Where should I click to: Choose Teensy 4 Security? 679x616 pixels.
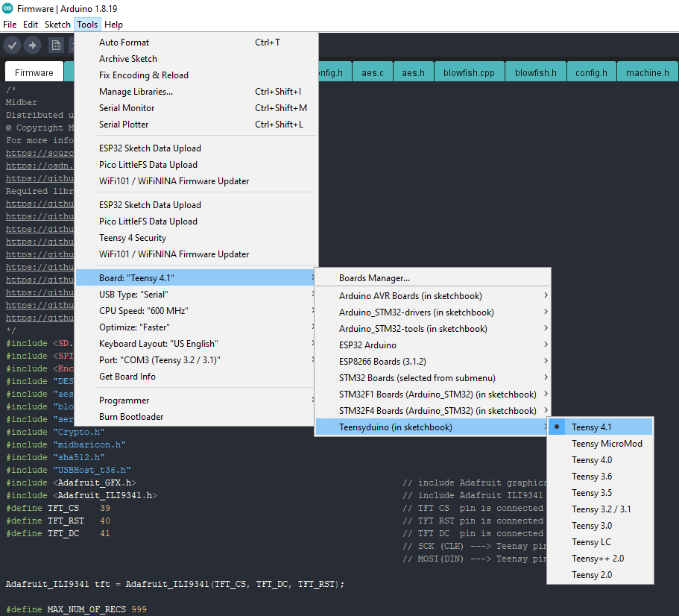(x=196, y=238)
